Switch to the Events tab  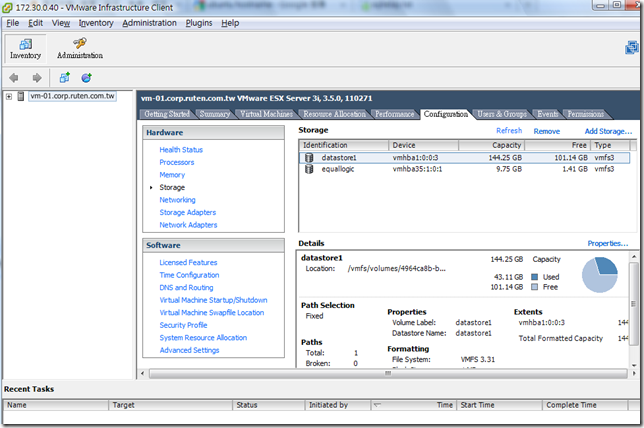click(547, 114)
